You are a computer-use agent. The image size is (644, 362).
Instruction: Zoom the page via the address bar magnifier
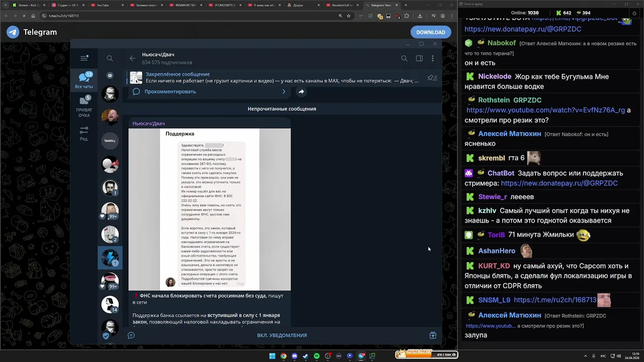pos(341,16)
